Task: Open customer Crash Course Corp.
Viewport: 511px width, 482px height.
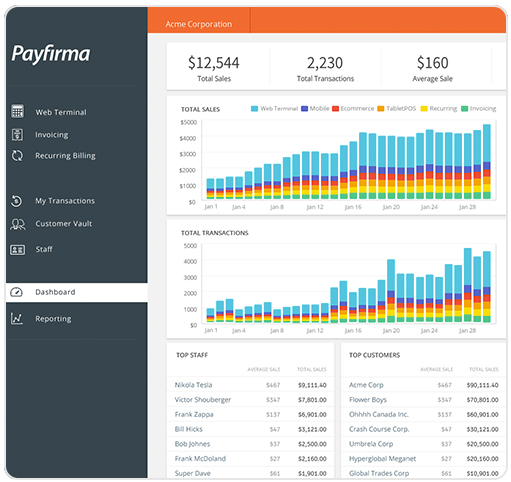Action: 379,429
